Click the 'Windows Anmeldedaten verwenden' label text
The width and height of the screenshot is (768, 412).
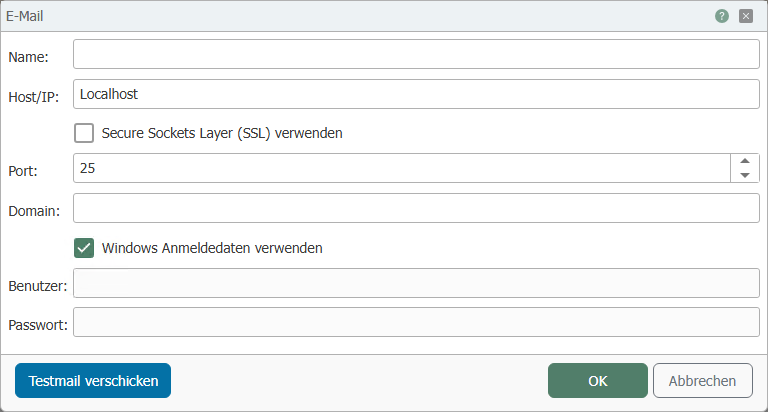[x=212, y=248]
